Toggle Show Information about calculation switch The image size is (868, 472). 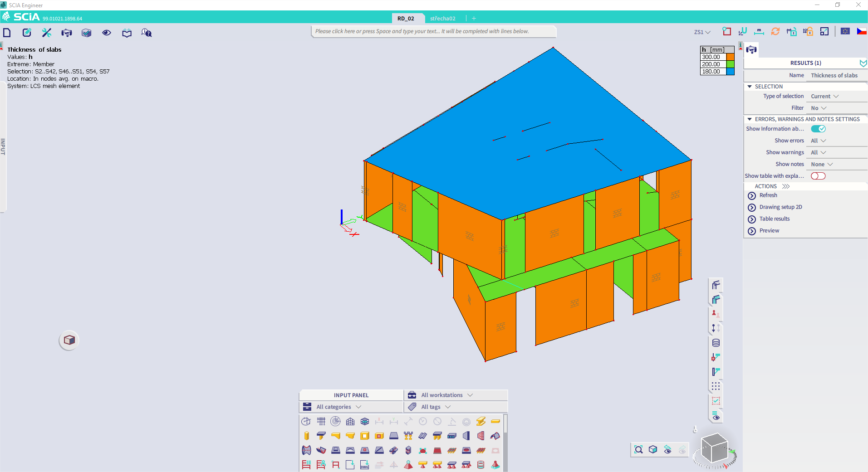click(x=818, y=129)
